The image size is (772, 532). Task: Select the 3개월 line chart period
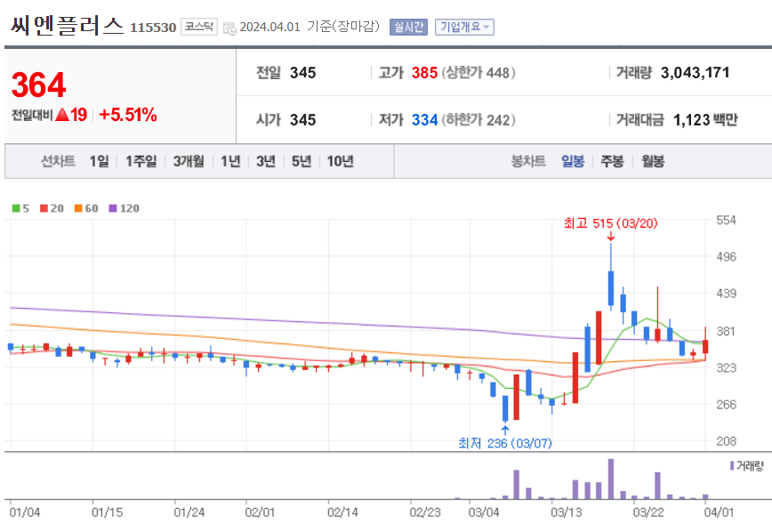(189, 161)
